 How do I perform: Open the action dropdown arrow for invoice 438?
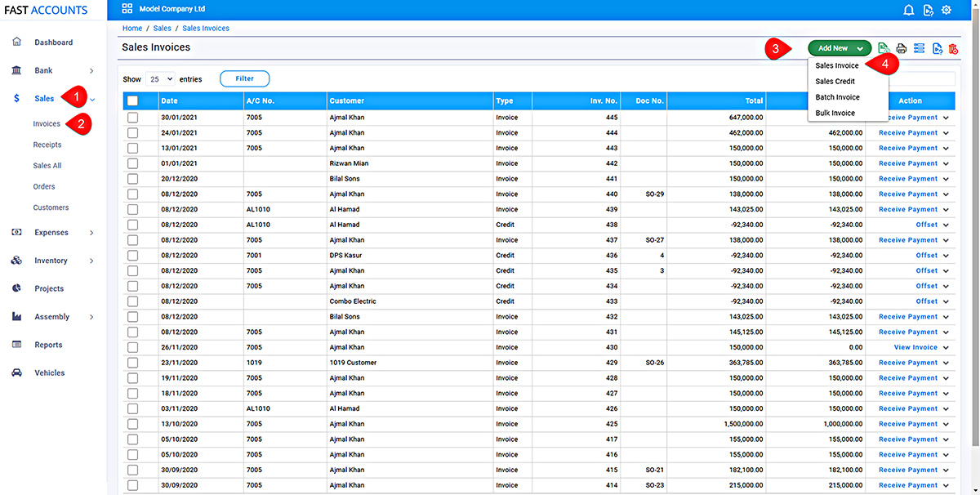[947, 225]
